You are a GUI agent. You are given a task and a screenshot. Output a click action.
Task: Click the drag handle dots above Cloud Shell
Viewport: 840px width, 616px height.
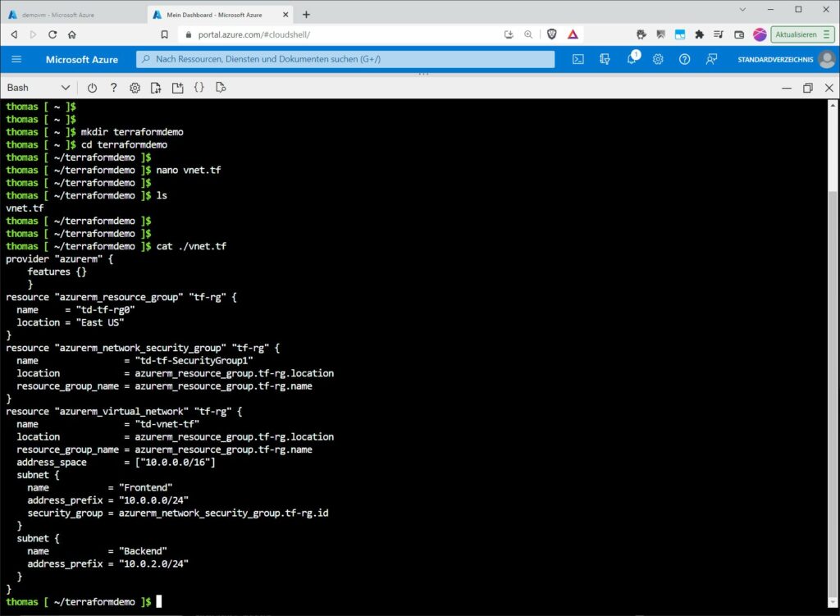(423, 73)
